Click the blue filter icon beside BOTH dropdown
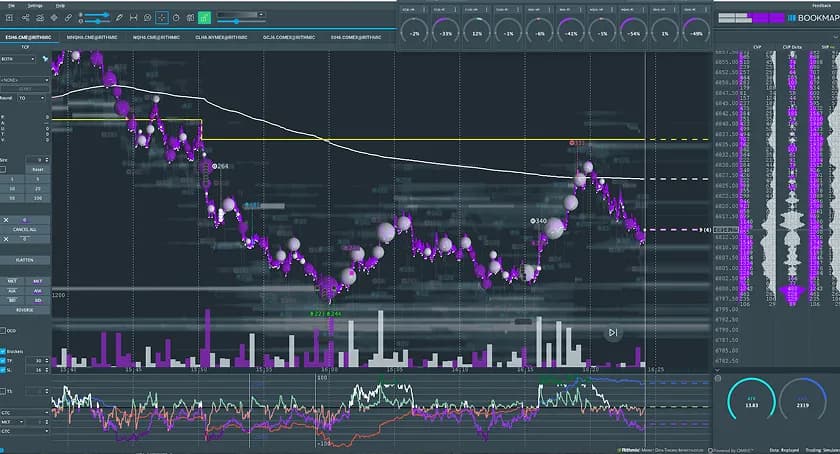The width and height of the screenshot is (840, 454). [x=46, y=58]
